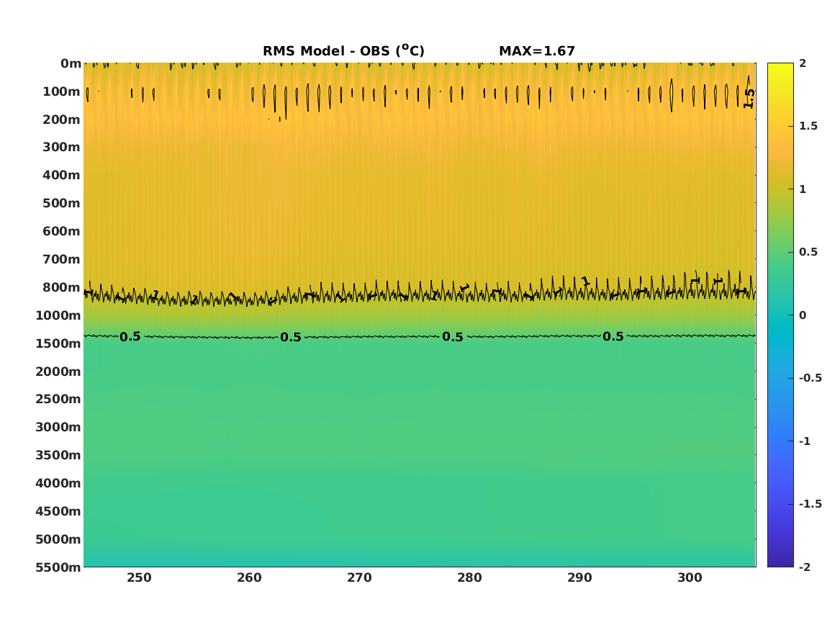The height and width of the screenshot is (630, 840).
Task: Pick the colorbar tick label "0.5"
Action: pyautogui.click(x=808, y=252)
